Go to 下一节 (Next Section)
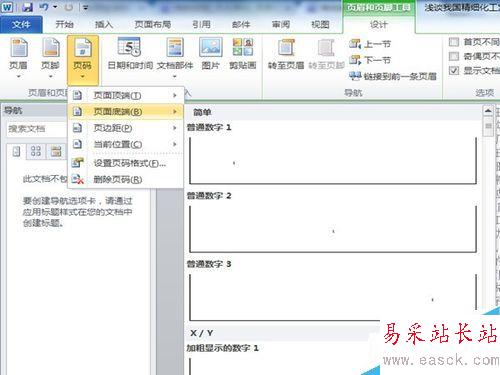 click(x=370, y=60)
